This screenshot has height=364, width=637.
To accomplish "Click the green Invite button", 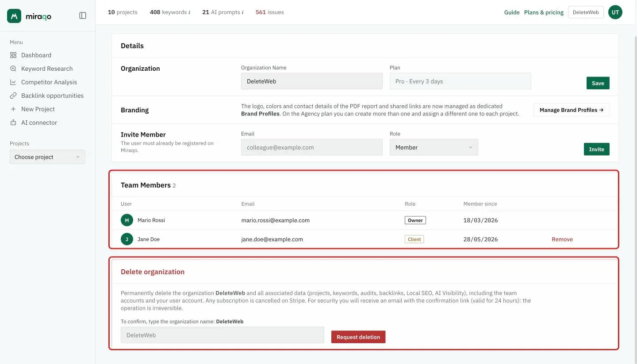I will tap(597, 149).
